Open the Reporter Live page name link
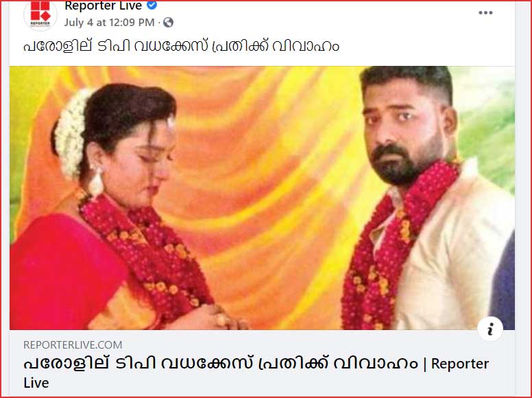Screen dimensions: 532x398 (x=103, y=5)
